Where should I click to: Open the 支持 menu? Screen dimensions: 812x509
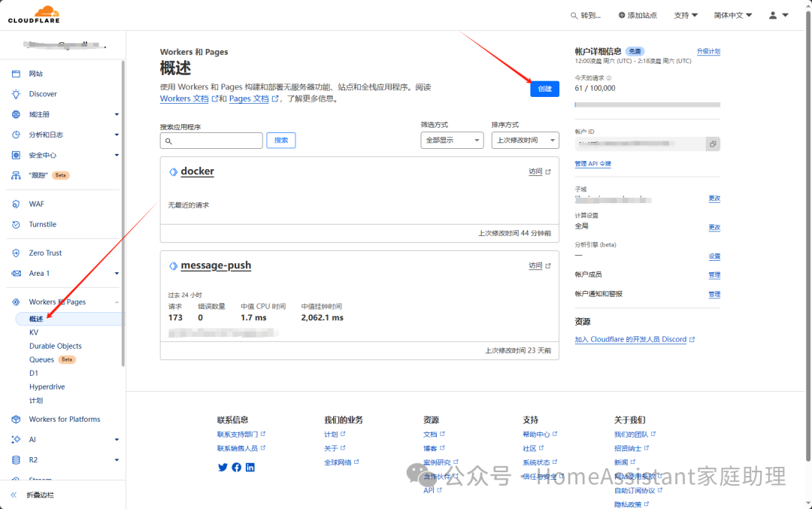[686, 16]
